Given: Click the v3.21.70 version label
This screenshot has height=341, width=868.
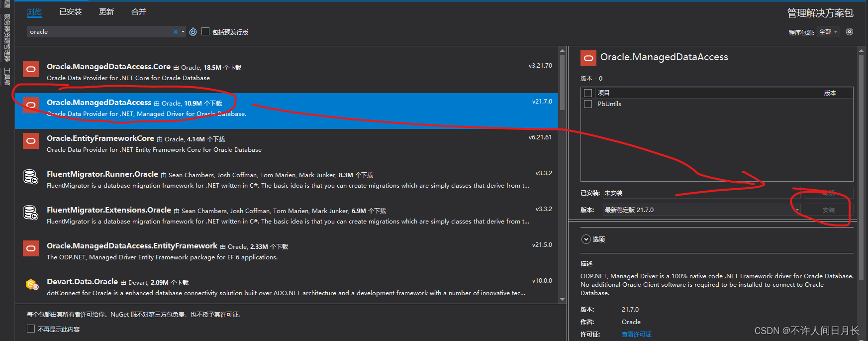Looking at the screenshot, I should pyautogui.click(x=540, y=66).
